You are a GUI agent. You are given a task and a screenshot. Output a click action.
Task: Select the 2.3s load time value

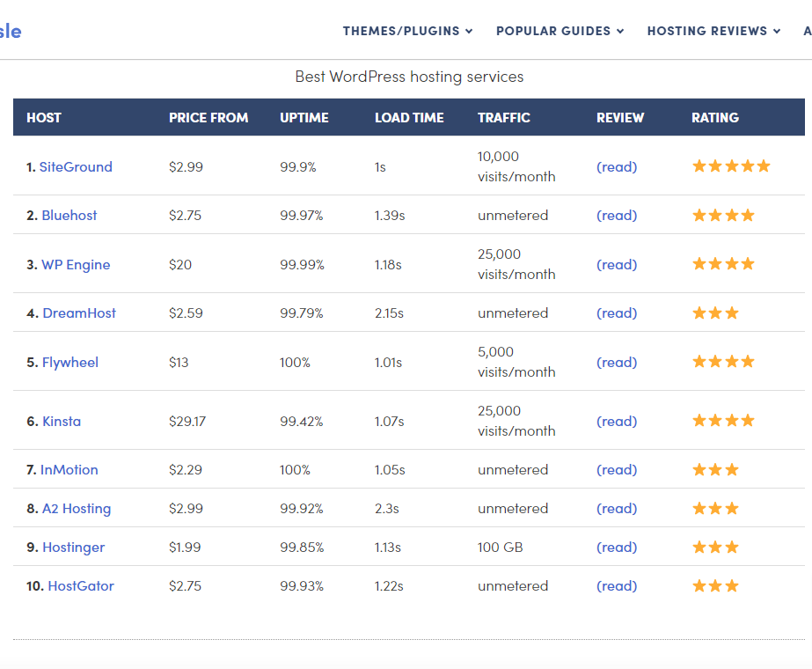[387, 509]
